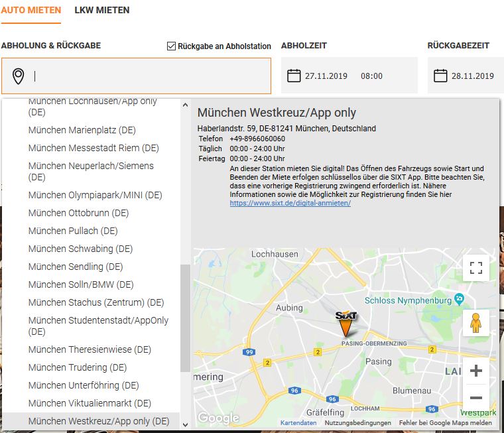Choose München Westkreuz/App only (DE) station
This screenshot has height=433, width=504.
[x=91, y=421]
